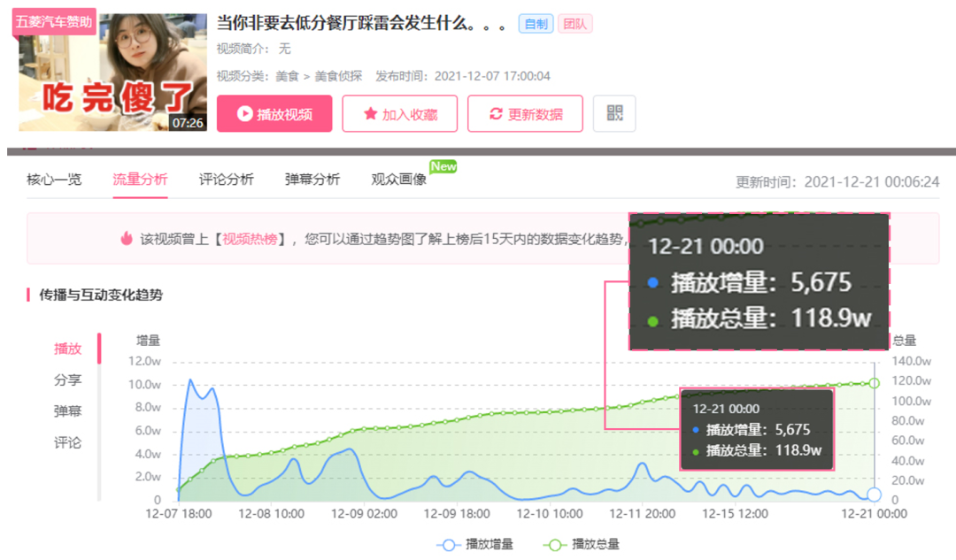Open the video thumbnail 吃完傻了

click(x=112, y=72)
